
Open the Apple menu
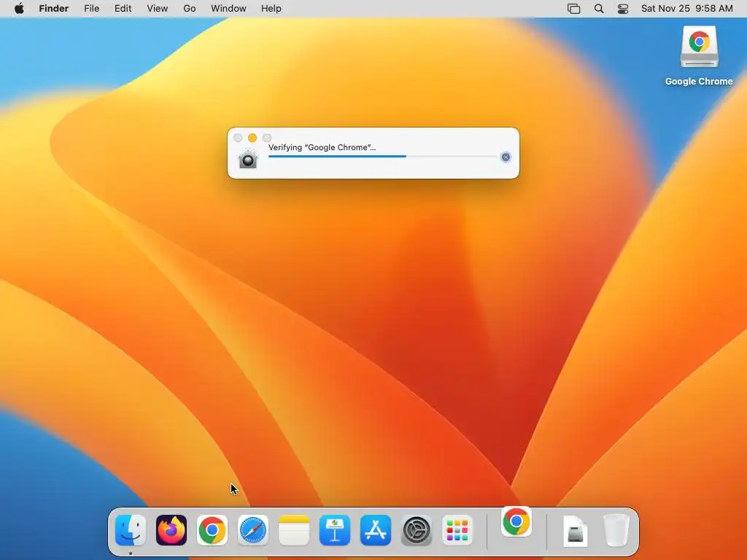[19, 9]
